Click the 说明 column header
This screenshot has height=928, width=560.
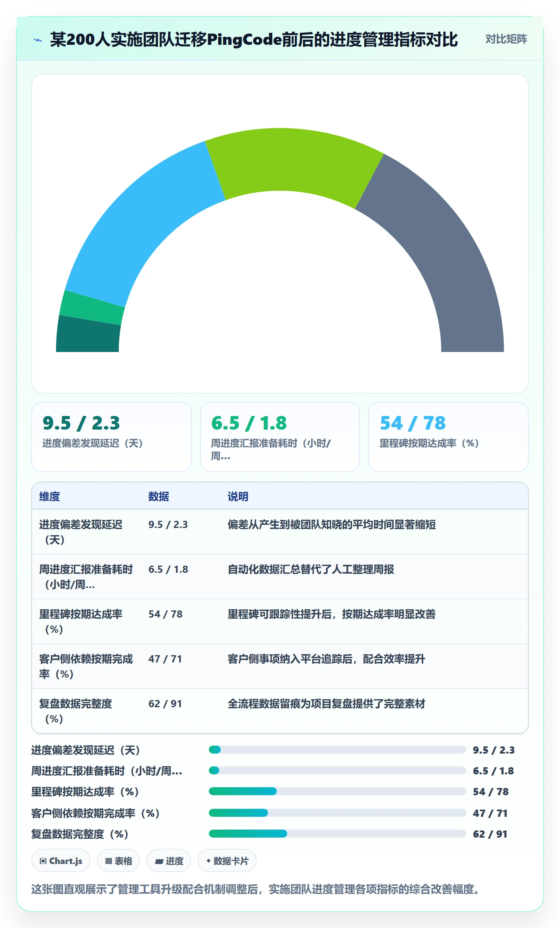click(x=238, y=496)
